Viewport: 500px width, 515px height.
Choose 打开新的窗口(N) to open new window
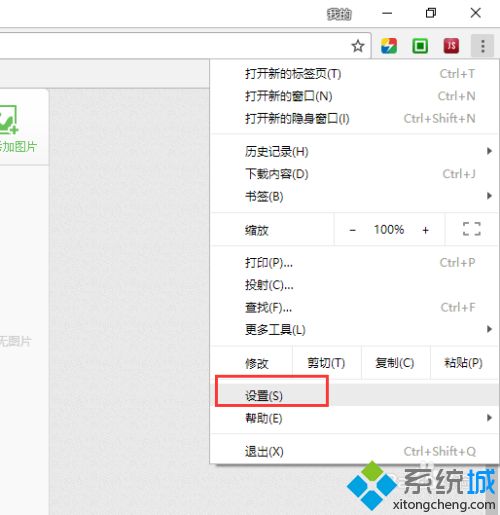click(x=354, y=96)
